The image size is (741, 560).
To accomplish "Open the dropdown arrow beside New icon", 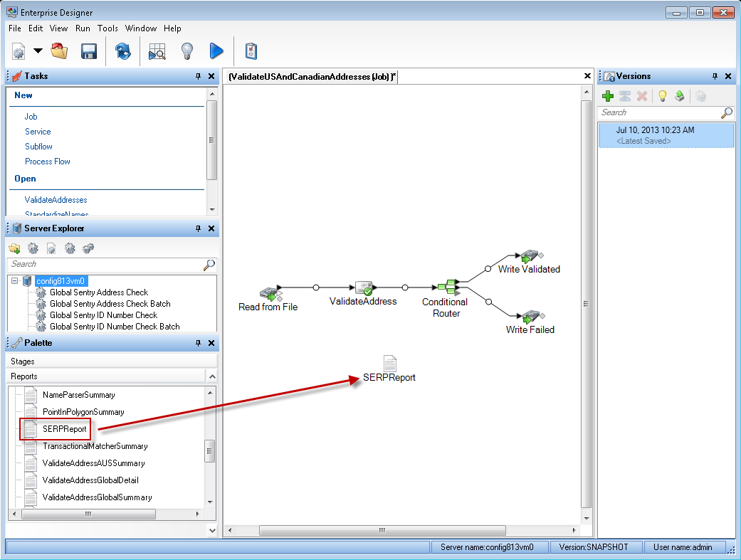I will [x=38, y=51].
